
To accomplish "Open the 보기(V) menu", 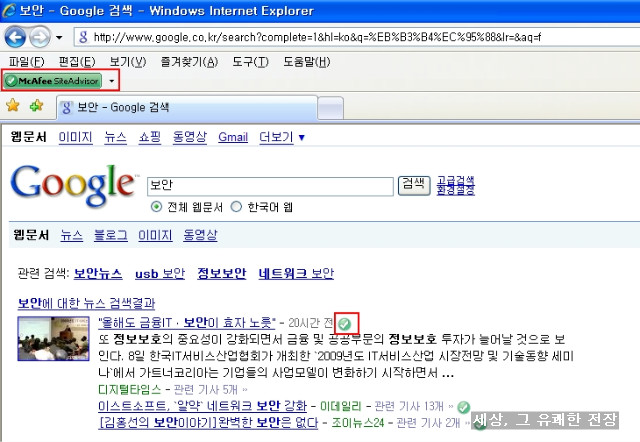I will click(128, 62).
